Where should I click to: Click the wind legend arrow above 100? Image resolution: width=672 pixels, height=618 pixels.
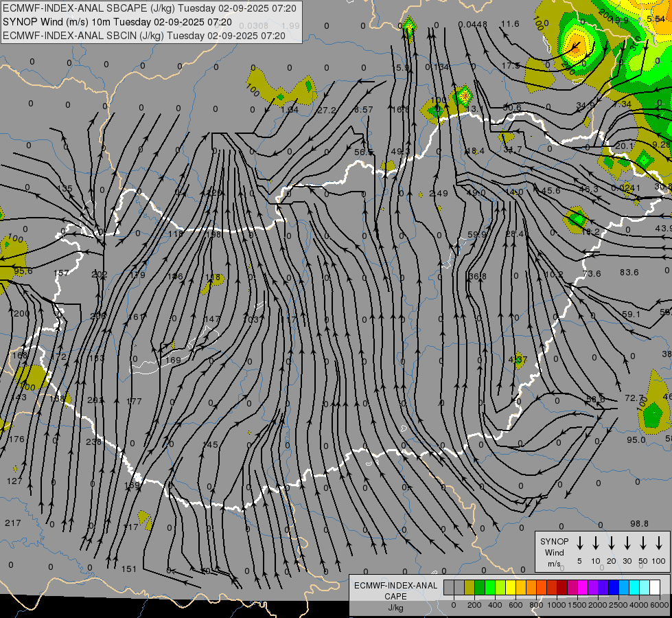(x=659, y=543)
